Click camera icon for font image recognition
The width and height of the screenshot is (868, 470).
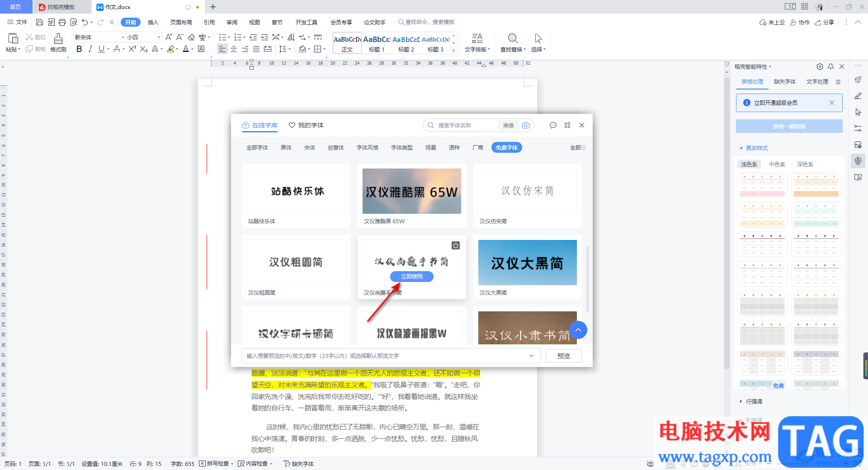point(526,125)
